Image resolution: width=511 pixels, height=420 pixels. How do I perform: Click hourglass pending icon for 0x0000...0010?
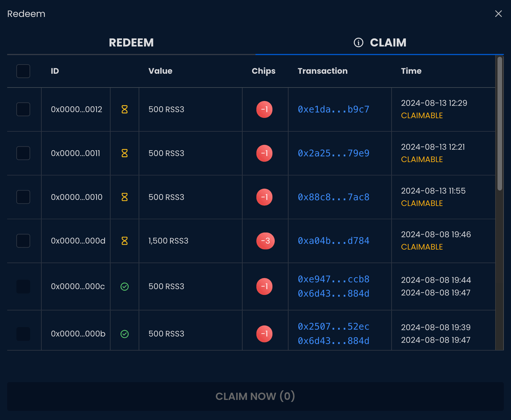pos(125,197)
